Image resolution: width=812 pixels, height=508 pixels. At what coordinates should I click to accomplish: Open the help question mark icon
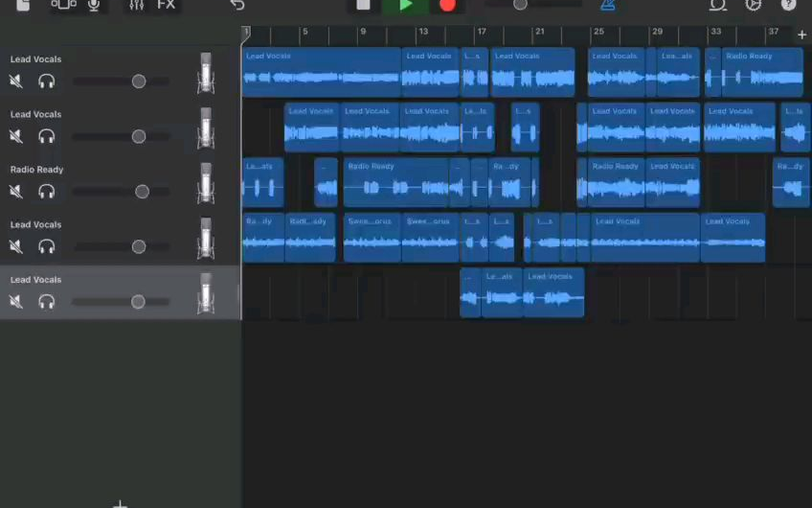(x=788, y=5)
